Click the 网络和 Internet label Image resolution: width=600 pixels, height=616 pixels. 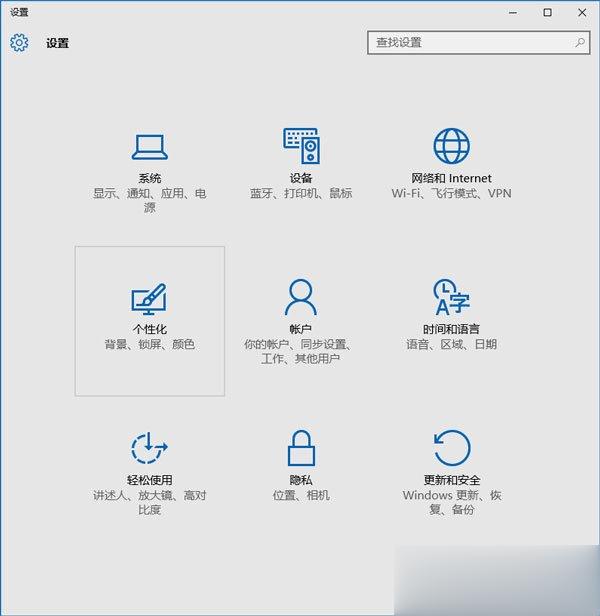pyautogui.click(x=451, y=178)
